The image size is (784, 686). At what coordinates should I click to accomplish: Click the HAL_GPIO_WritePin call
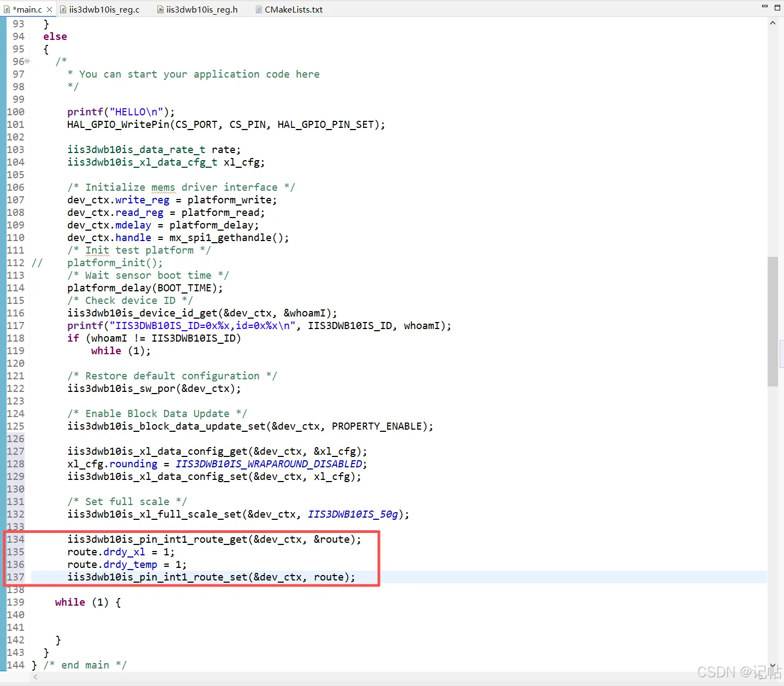tap(226, 125)
